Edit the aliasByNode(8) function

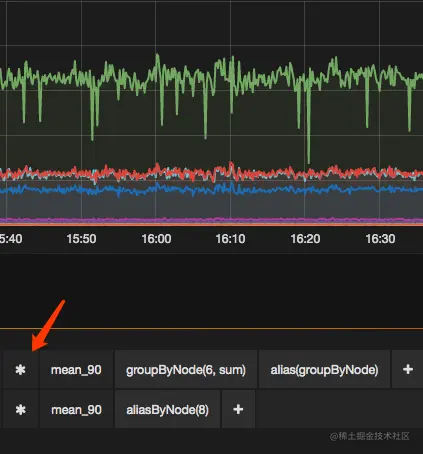click(167, 409)
